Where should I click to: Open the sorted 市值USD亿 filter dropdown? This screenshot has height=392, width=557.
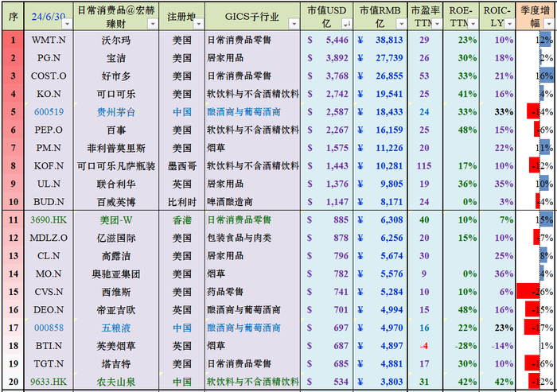pyautogui.click(x=346, y=24)
